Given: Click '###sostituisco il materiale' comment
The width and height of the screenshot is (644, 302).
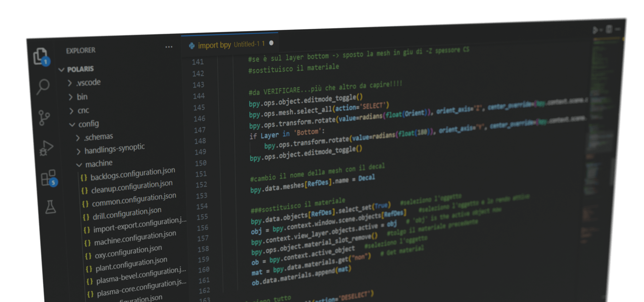Looking at the screenshot, I should click(x=298, y=205).
